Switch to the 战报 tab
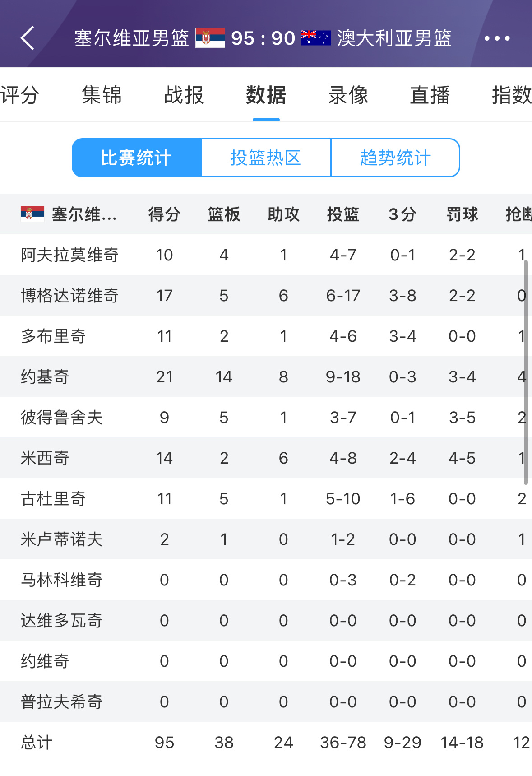The height and width of the screenshot is (776, 532). click(184, 95)
